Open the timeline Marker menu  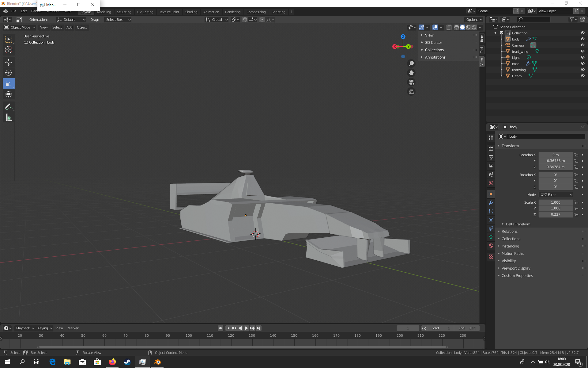(73, 328)
